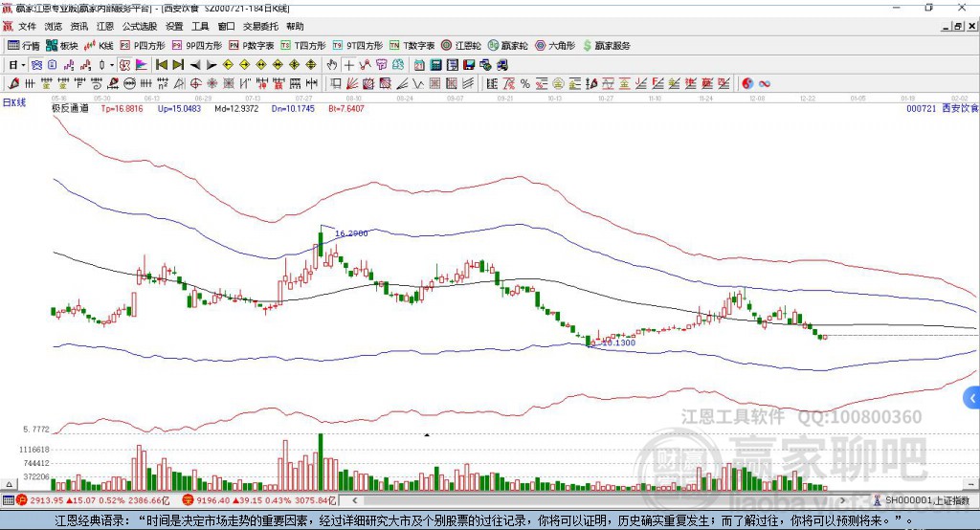Viewport: 980px width, 530px height.
Task: Click the last yellow diamond four-way icon
Action: click(x=311, y=65)
